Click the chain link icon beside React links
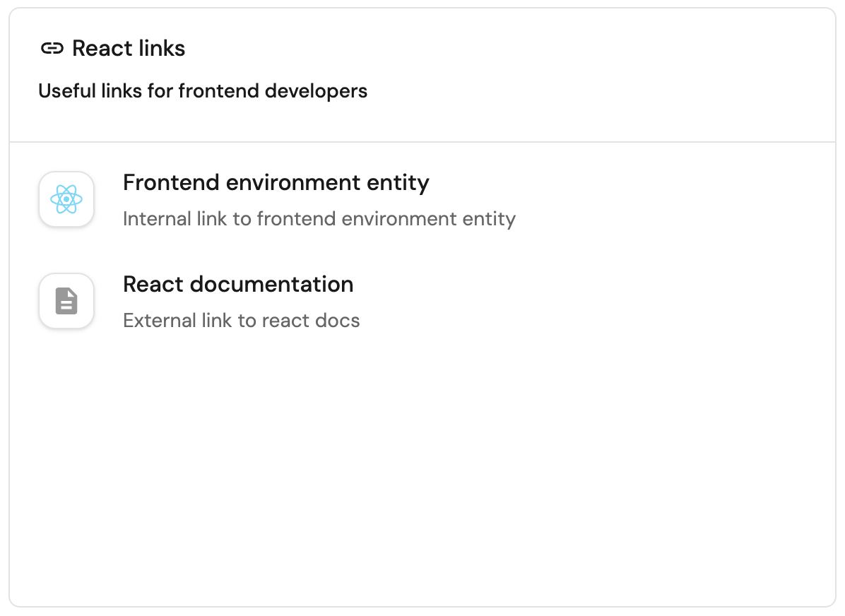The height and width of the screenshot is (616, 845). tap(52, 49)
